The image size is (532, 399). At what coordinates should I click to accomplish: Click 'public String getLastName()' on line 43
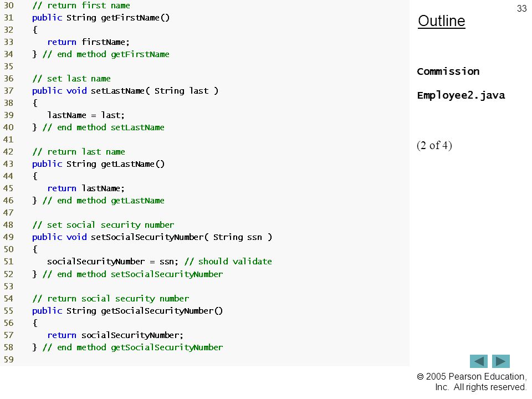(99, 164)
